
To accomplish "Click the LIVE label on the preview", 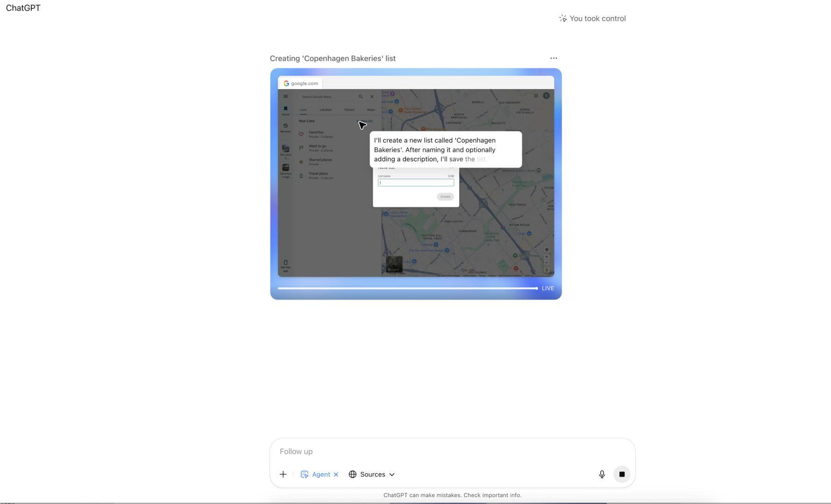I will (548, 288).
